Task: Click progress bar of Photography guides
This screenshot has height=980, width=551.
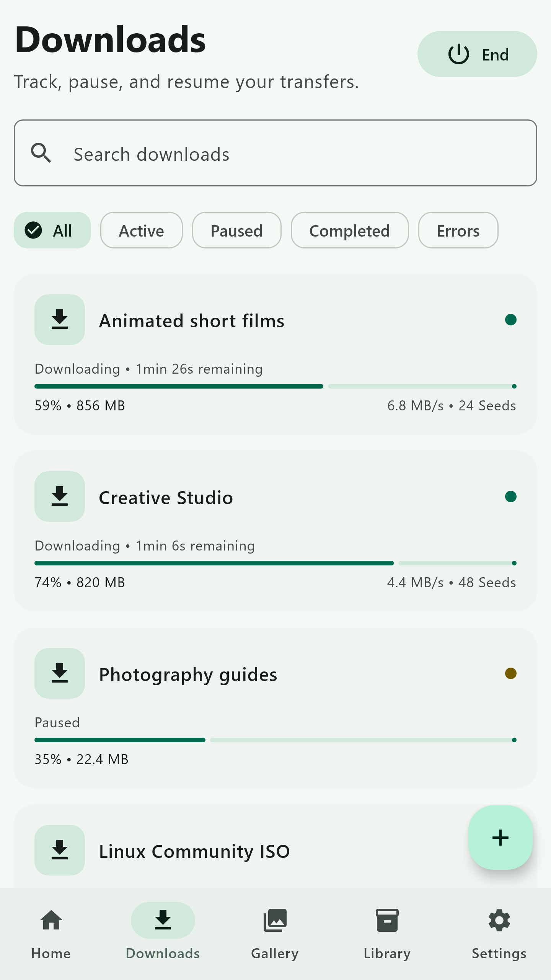Action: 275,740
